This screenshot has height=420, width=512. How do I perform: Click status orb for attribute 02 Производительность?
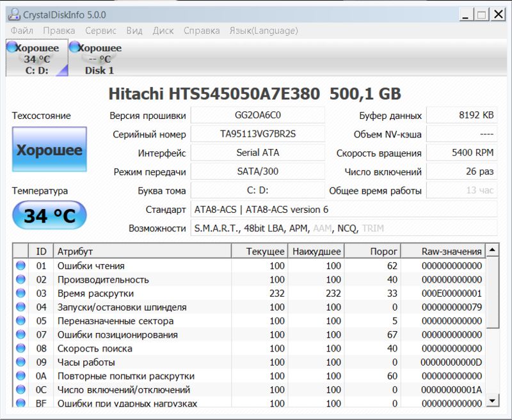pyautogui.click(x=20, y=279)
